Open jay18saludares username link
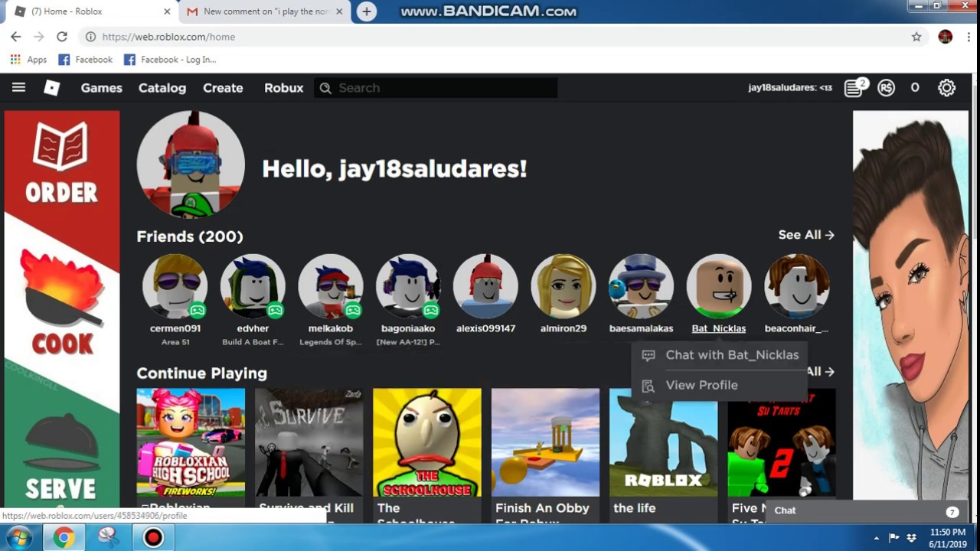980x551 pixels. [790, 88]
